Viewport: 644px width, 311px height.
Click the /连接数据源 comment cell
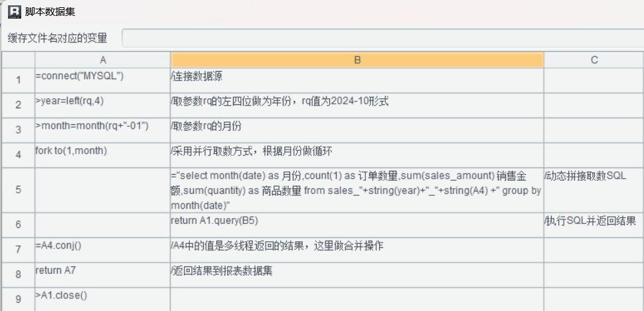(x=357, y=80)
